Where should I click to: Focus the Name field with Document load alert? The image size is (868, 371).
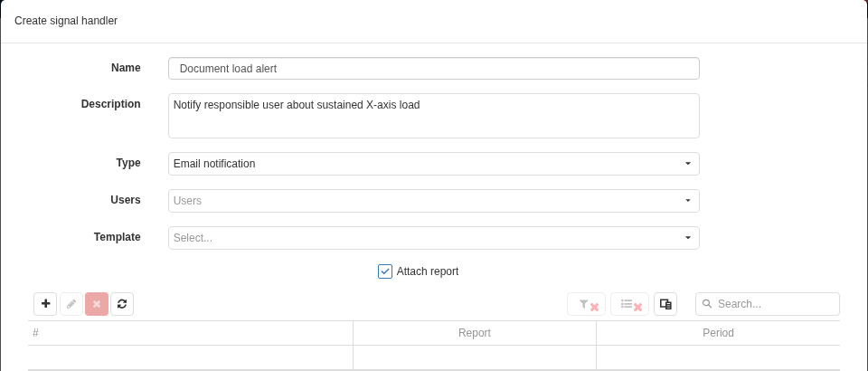tap(434, 69)
